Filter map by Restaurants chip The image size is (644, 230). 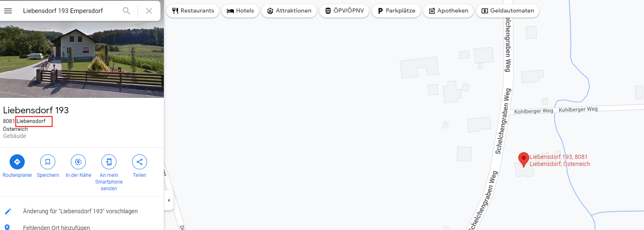(x=193, y=11)
